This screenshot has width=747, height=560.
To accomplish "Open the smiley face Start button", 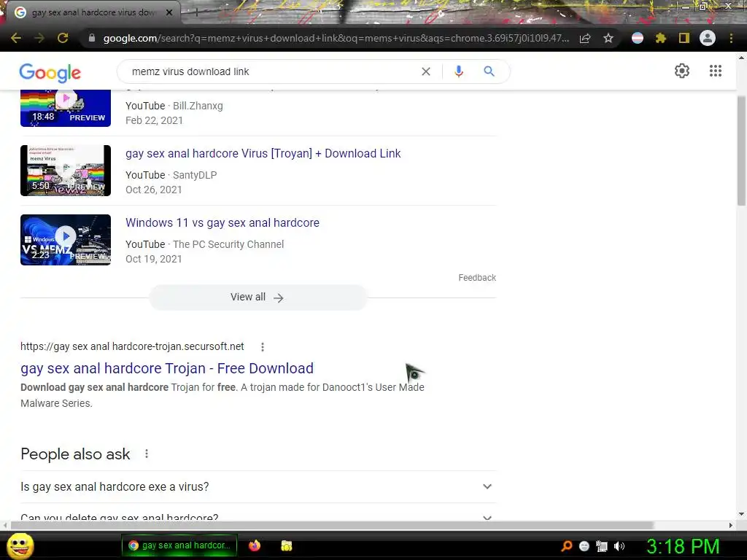I will click(20, 545).
